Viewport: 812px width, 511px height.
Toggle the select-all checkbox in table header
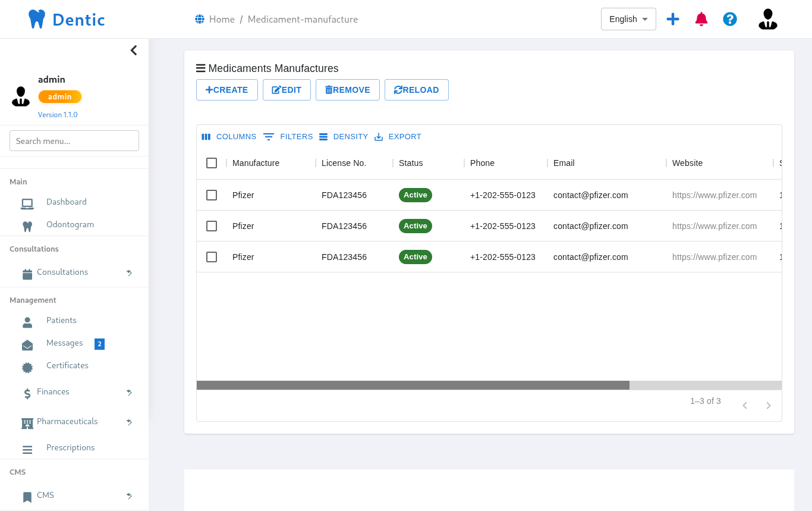coord(212,163)
